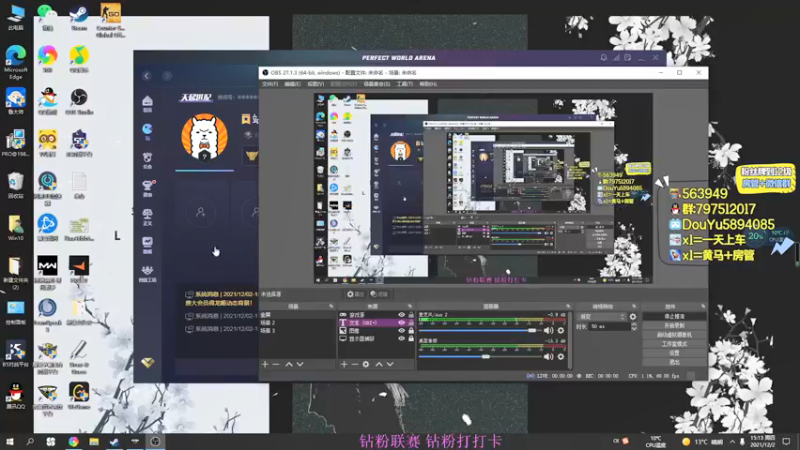
Task: Open settings gear for 桌面音频 channel
Action: [561, 357]
